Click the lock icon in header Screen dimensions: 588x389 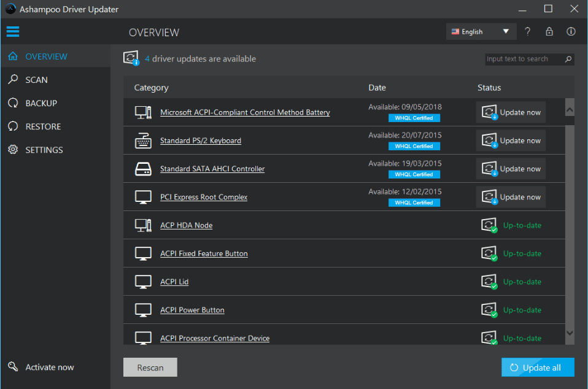549,31
